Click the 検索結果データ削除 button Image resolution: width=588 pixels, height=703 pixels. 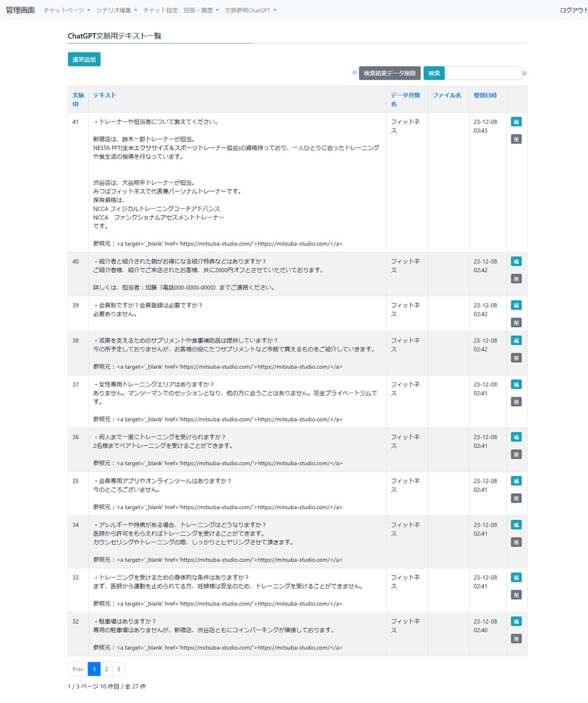pos(390,73)
